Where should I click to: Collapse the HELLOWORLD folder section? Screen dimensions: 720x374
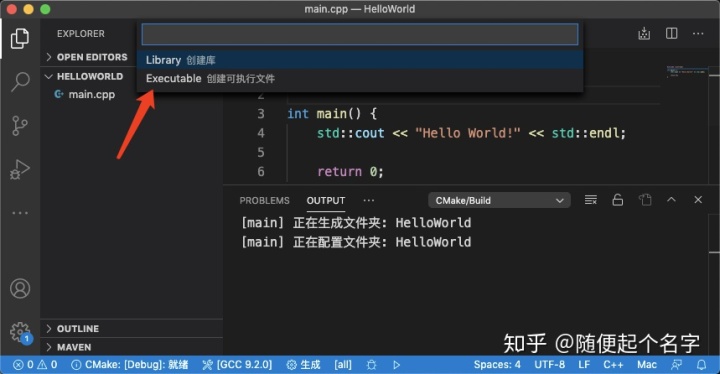(x=90, y=76)
